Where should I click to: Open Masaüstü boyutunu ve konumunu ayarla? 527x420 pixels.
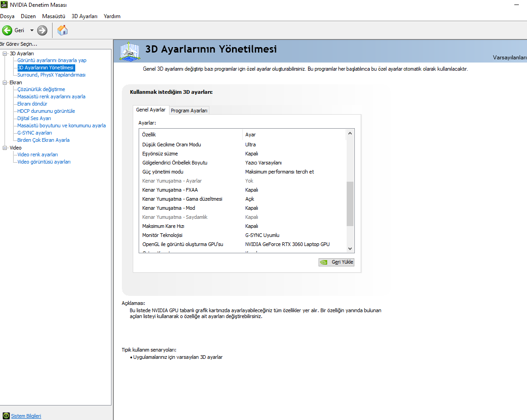(x=62, y=126)
